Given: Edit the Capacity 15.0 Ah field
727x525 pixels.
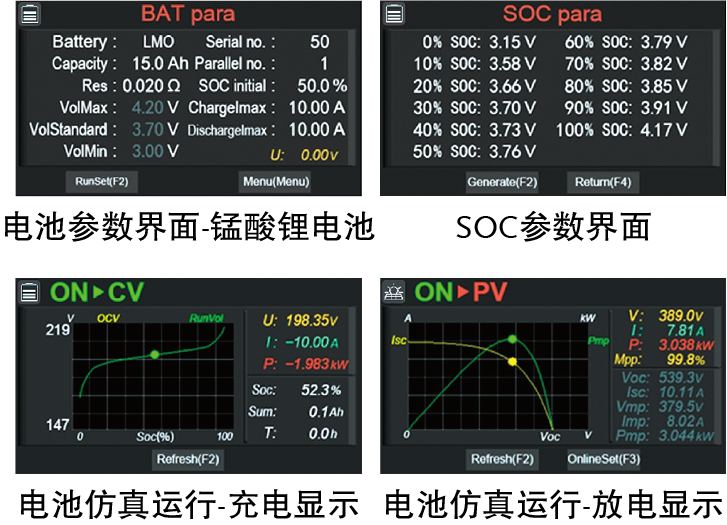Looking at the screenshot, I should pos(158,64).
